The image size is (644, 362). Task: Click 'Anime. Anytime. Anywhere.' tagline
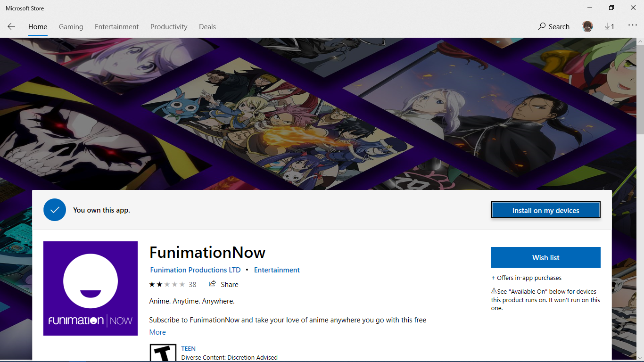coord(192,301)
